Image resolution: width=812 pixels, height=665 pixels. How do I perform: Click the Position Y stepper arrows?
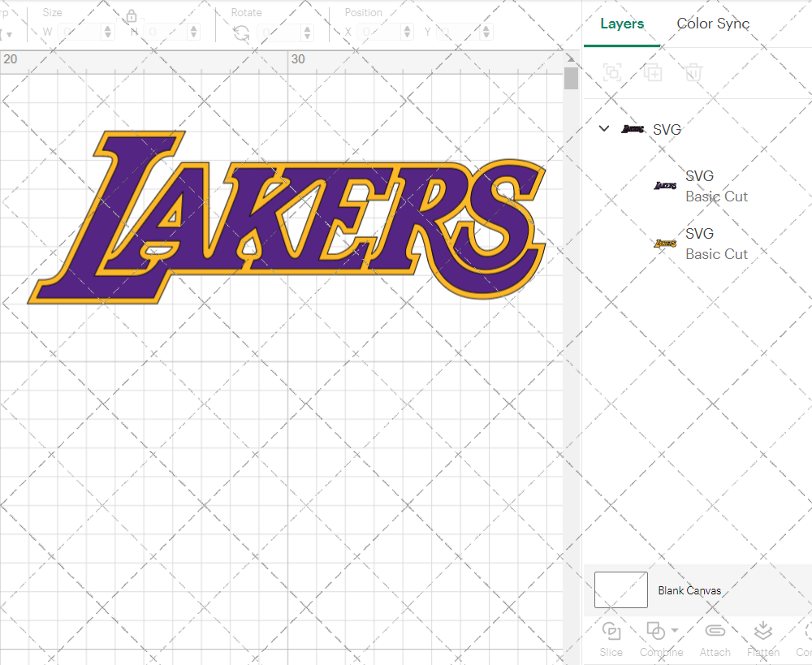point(486,32)
